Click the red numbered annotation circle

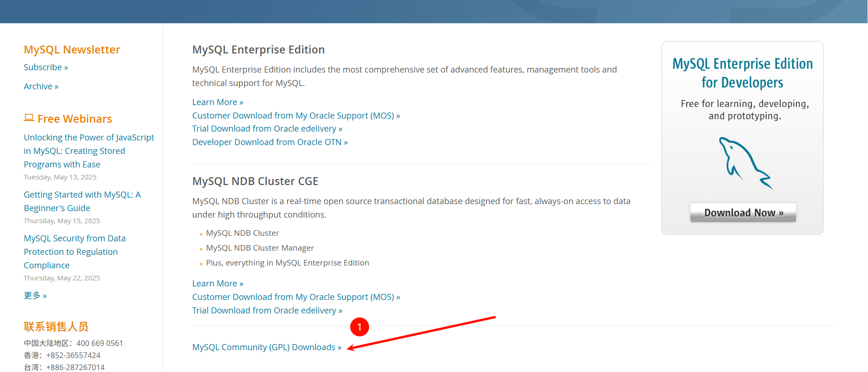pyautogui.click(x=359, y=327)
